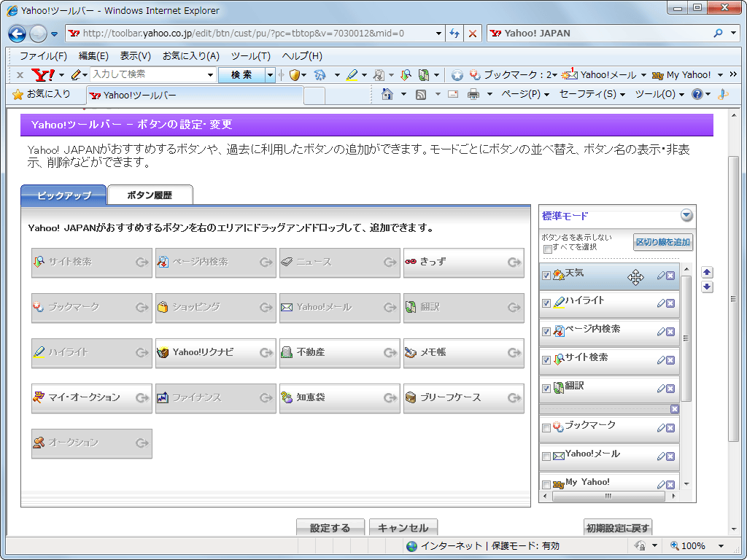Click the 設定する button

tap(330, 528)
